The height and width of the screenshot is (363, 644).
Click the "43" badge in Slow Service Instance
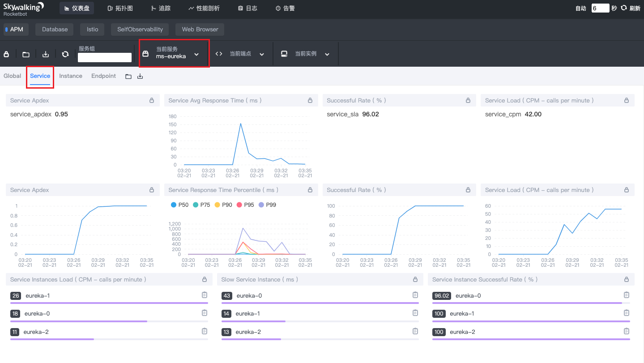(227, 296)
